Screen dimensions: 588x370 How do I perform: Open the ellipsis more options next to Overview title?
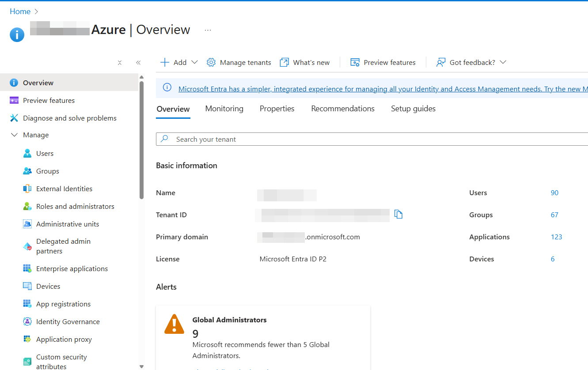click(208, 30)
